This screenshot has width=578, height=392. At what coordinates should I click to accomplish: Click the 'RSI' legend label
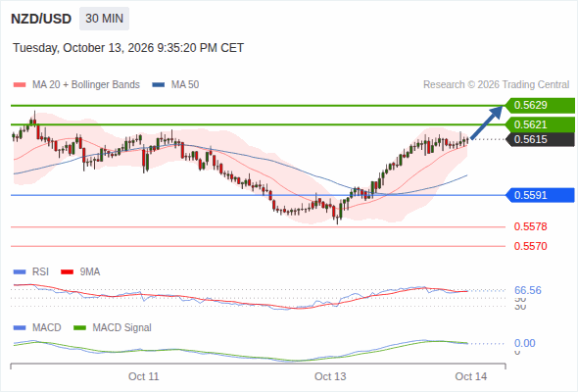(40, 272)
